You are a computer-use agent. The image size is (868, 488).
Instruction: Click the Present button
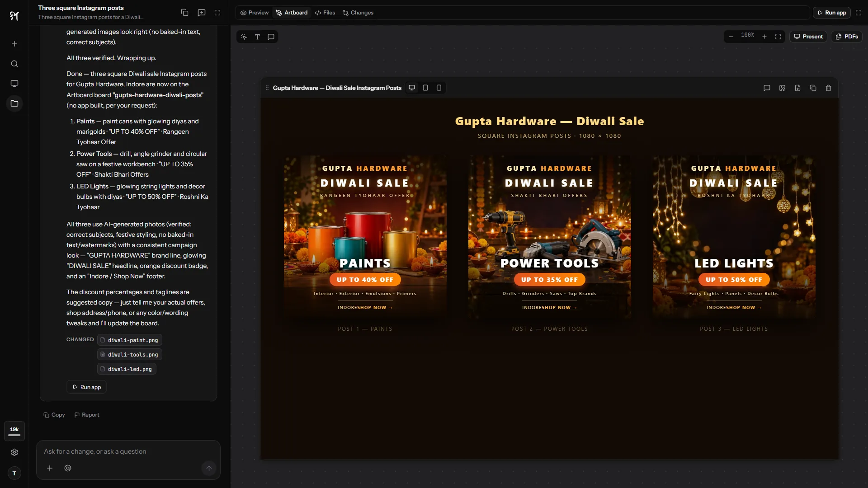click(x=808, y=37)
